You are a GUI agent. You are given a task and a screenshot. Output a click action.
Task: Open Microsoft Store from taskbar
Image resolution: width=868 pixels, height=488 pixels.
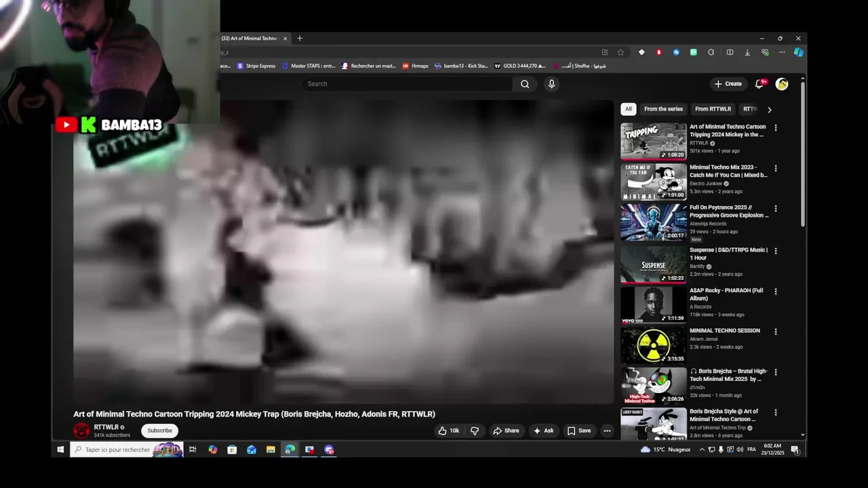coord(232,449)
